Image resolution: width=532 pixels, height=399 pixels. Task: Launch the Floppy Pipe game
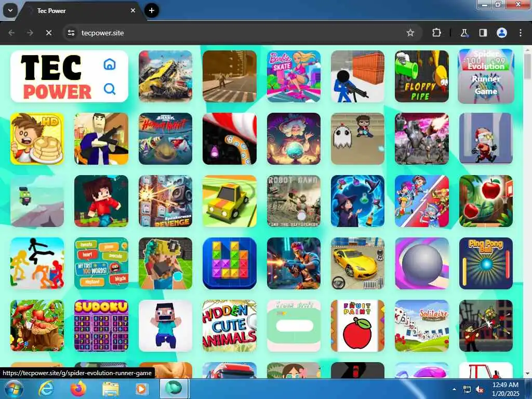pyautogui.click(x=422, y=76)
